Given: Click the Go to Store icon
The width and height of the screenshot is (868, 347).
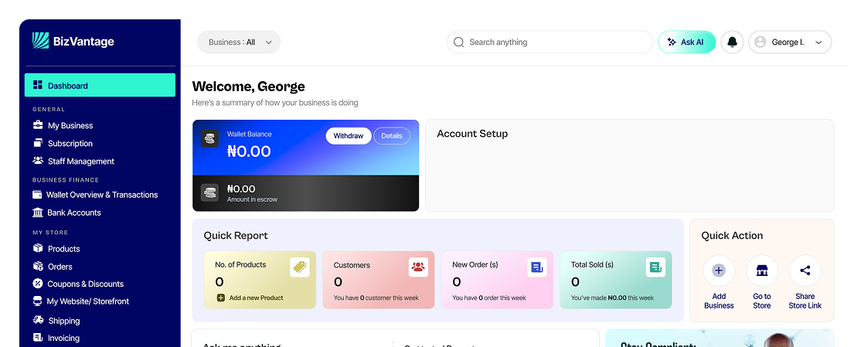Looking at the screenshot, I should click(x=762, y=270).
